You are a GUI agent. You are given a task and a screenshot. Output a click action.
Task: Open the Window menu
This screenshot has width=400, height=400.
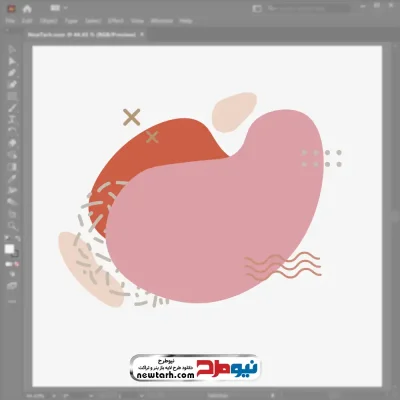pos(162,21)
